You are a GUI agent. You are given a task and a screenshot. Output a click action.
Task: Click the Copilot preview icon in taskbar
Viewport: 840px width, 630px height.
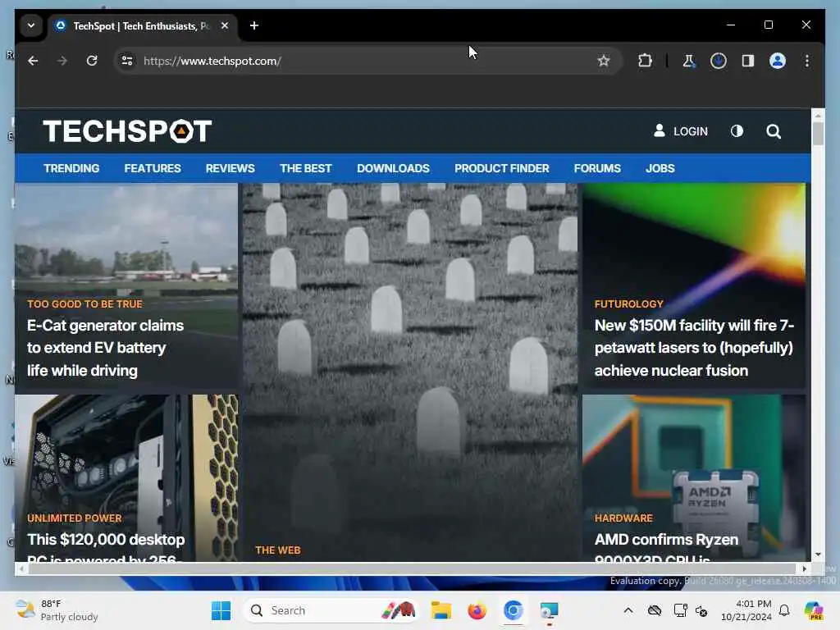[x=814, y=610]
